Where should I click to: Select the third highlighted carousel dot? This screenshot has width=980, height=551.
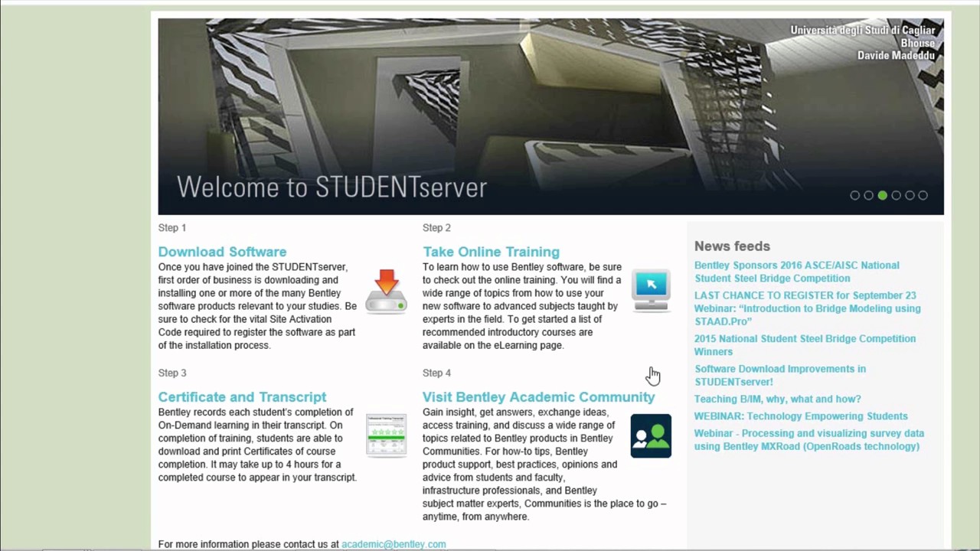882,195
